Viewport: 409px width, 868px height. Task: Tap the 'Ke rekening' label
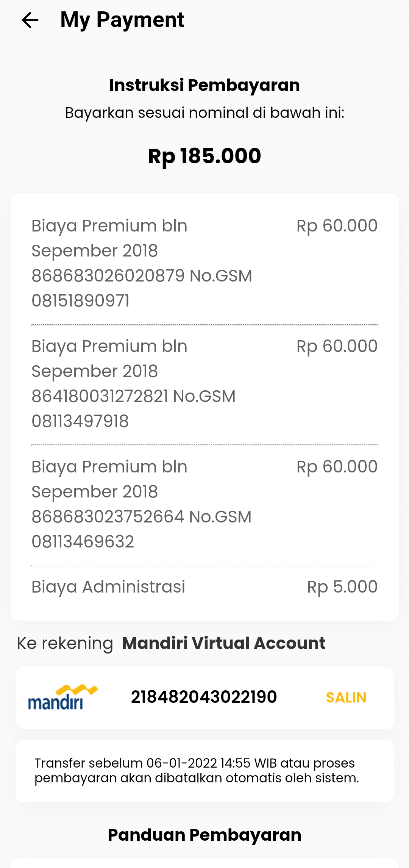tap(65, 643)
